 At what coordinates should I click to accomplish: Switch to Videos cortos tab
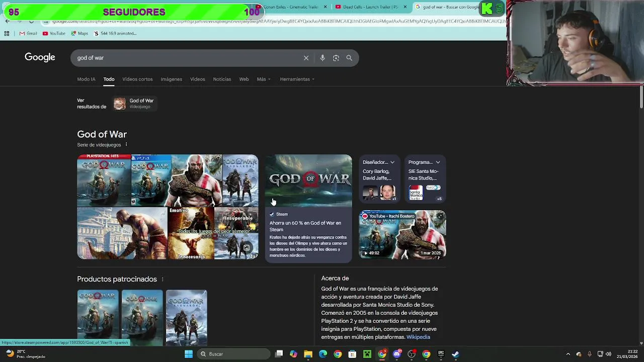point(137,79)
